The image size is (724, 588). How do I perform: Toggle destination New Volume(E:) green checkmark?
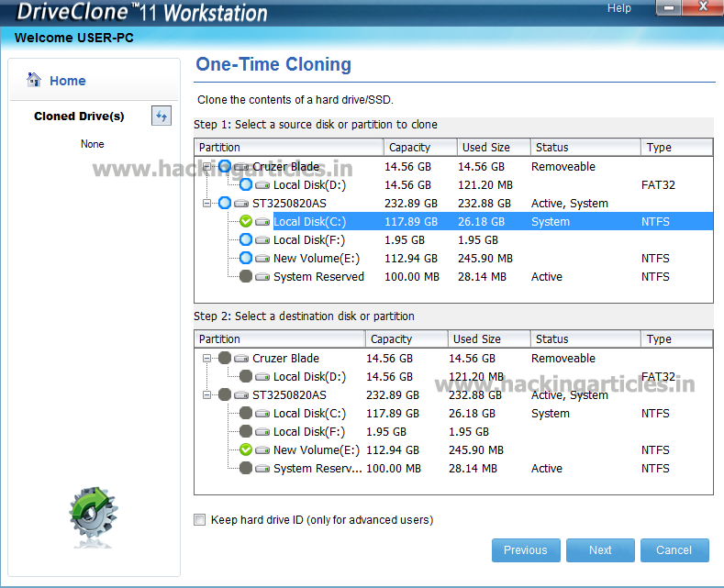point(246,449)
